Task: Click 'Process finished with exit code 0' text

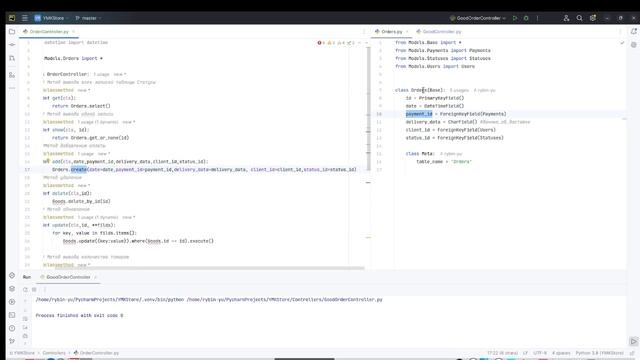Action: coord(79,316)
